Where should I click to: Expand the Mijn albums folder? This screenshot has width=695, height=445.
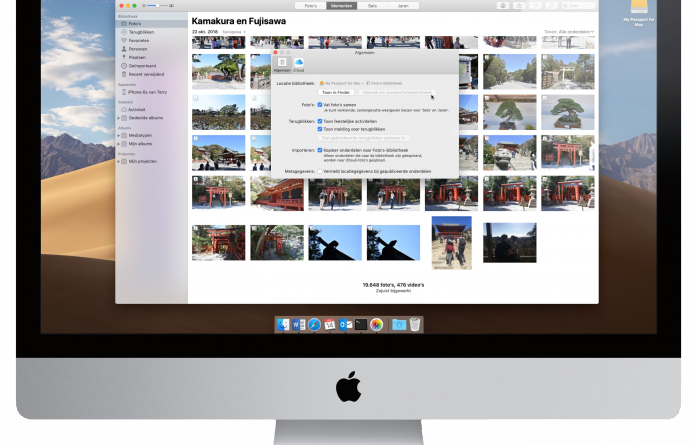[118, 143]
